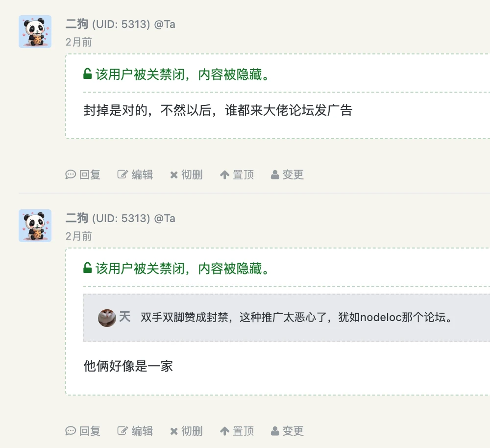This screenshot has height=448, width=490.
Task: Open the panda avatar of the second post
Action: click(x=35, y=225)
